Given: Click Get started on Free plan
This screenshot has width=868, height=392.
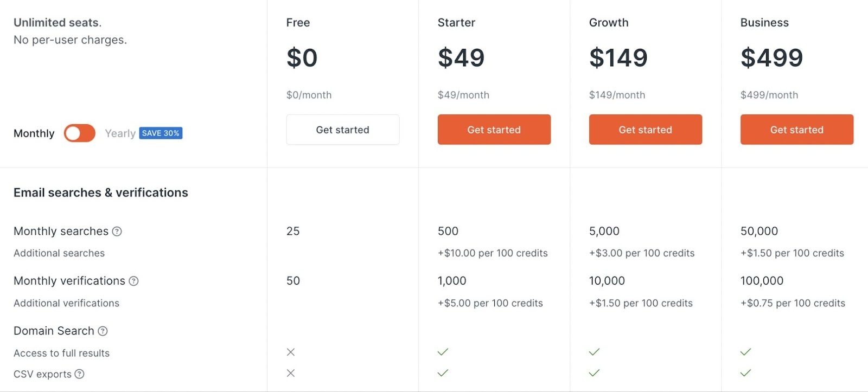Looking at the screenshot, I should coord(342,130).
